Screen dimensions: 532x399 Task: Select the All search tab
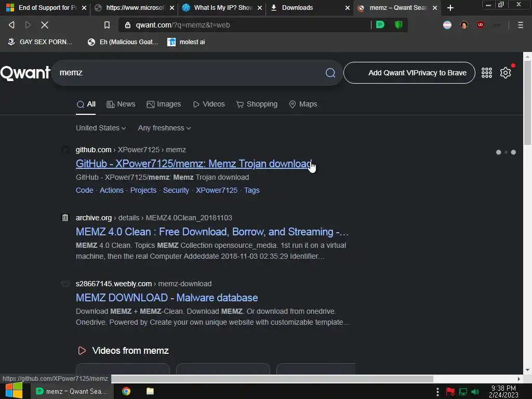click(x=86, y=104)
